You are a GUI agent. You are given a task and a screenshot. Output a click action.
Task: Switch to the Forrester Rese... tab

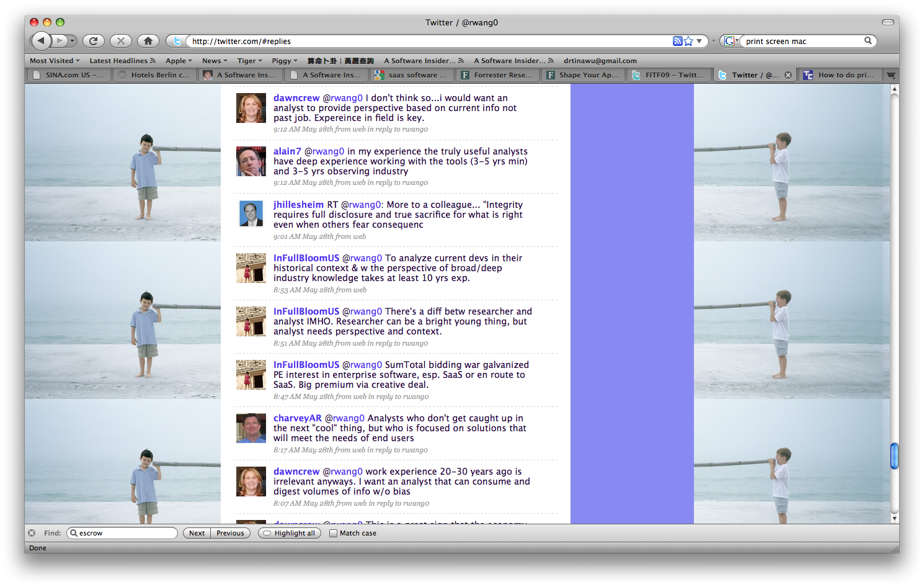(x=497, y=75)
